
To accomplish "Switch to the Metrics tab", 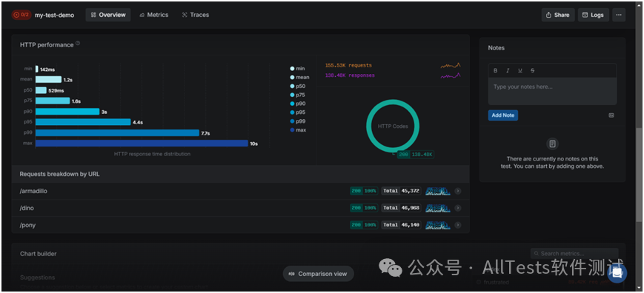I will coord(154,15).
